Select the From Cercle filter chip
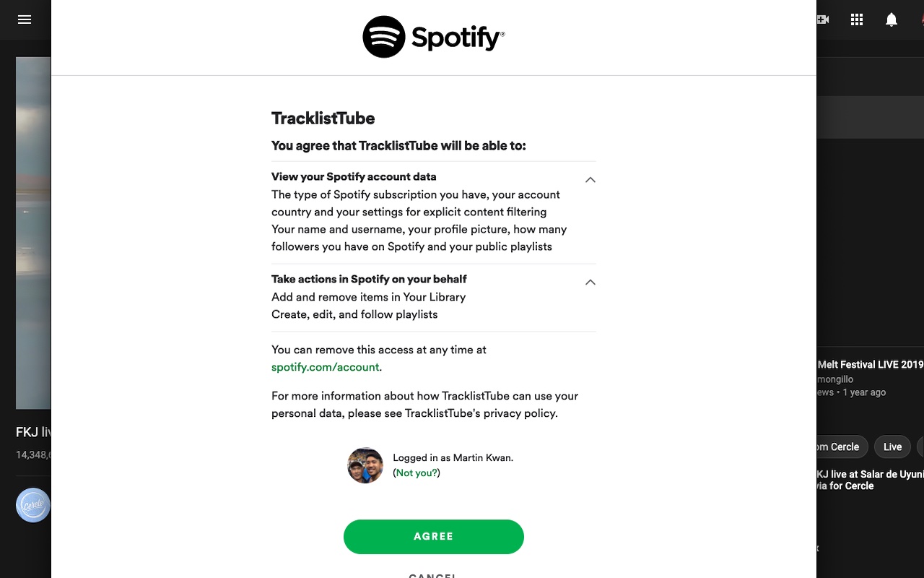 pos(837,447)
